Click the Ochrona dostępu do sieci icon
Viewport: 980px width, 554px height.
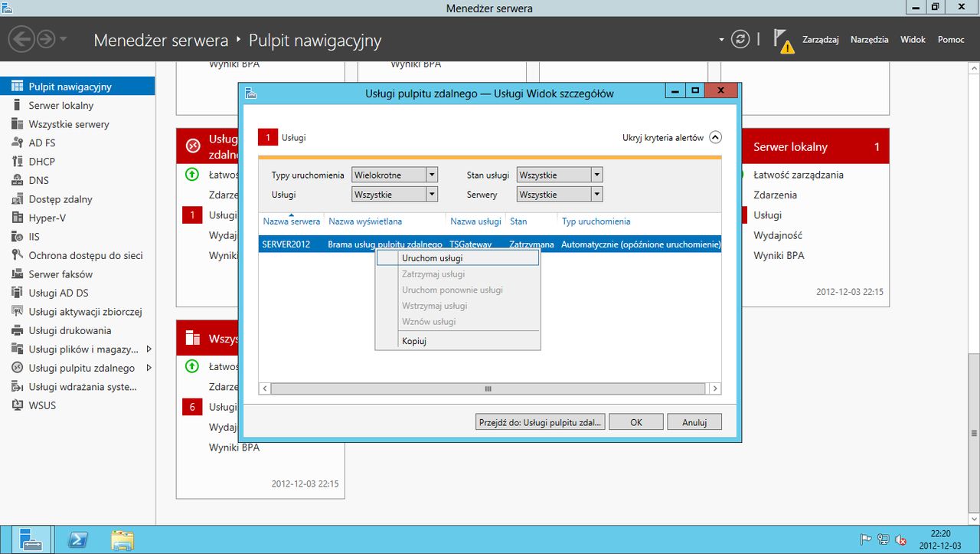point(17,255)
